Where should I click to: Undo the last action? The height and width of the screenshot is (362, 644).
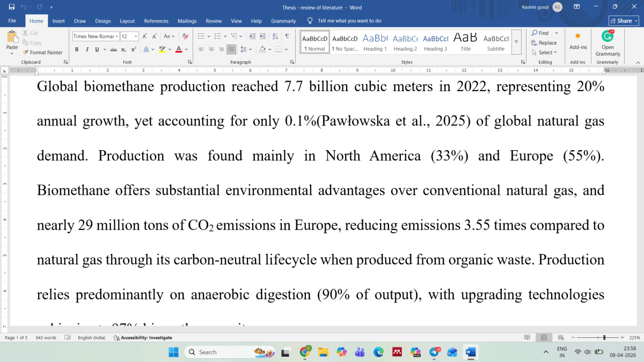point(24,7)
